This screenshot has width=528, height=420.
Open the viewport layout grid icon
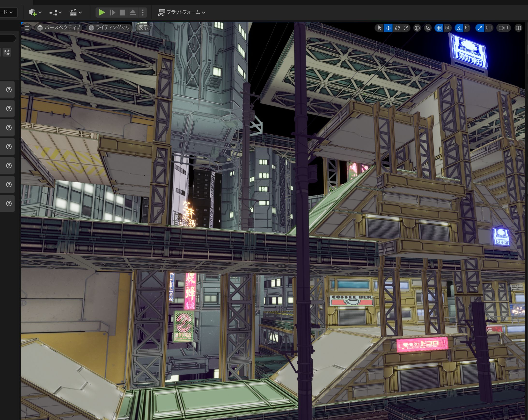[x=518, y=28]
